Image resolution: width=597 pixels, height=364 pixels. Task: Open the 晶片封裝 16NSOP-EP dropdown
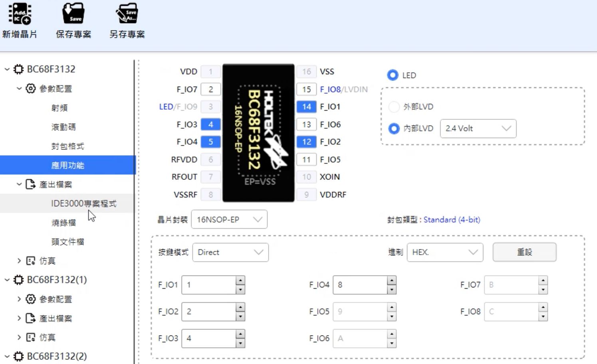tap(229, 220)
